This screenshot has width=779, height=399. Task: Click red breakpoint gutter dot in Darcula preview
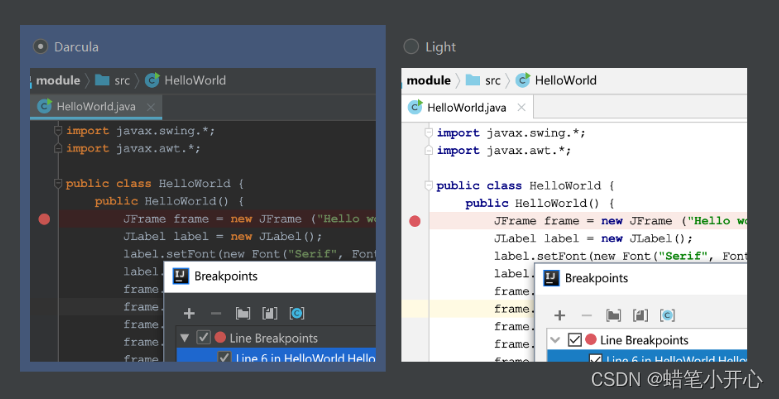(44, 219)
